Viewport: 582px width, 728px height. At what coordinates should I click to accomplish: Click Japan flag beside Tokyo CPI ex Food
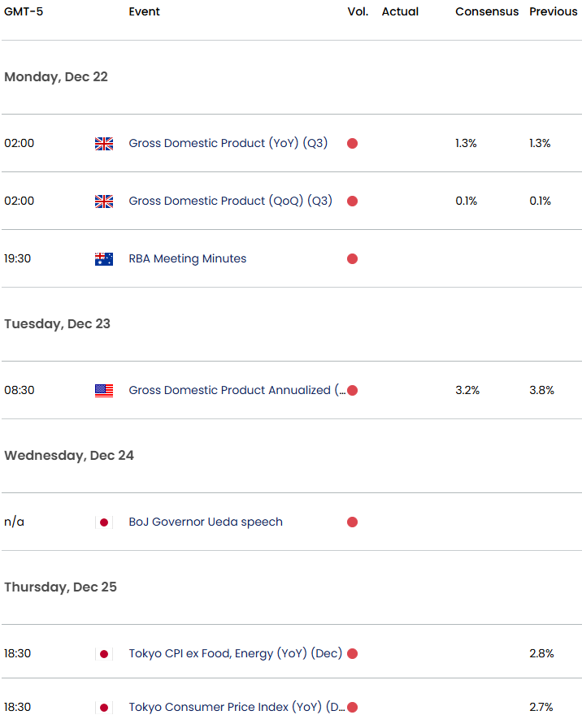point(104,654)
